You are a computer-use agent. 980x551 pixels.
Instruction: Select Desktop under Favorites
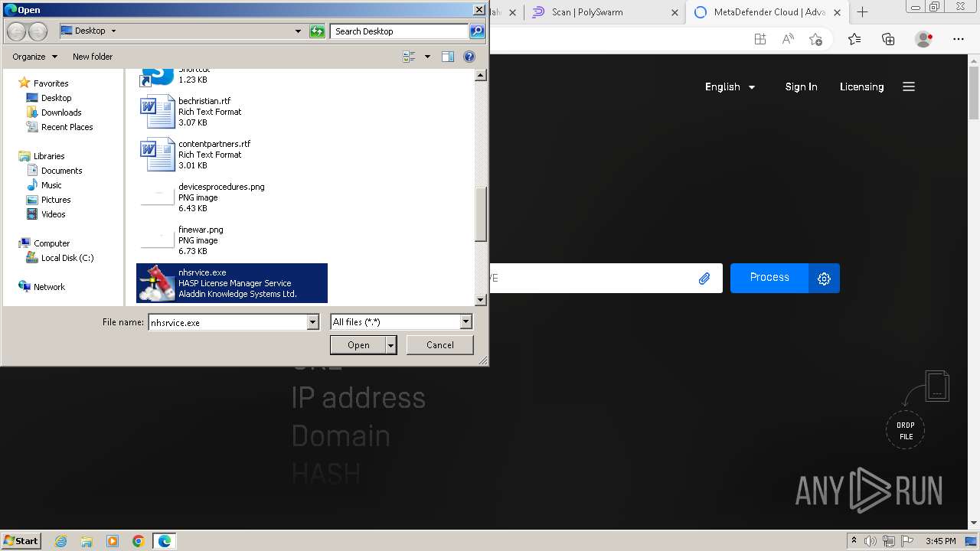(56, 98)
